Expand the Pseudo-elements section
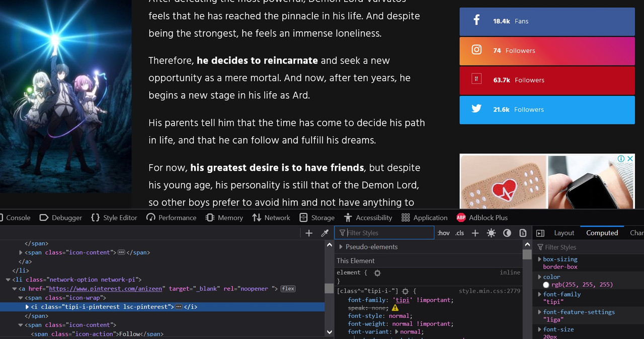The width and height of the screenshot is (644, 339). pyautogui.click(x=341, y=247)
